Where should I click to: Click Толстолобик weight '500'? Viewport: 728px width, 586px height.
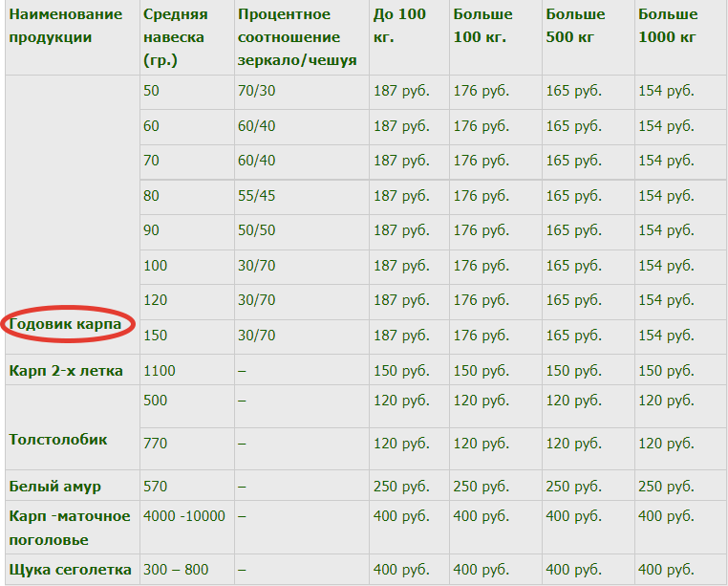tap(155, 401)
